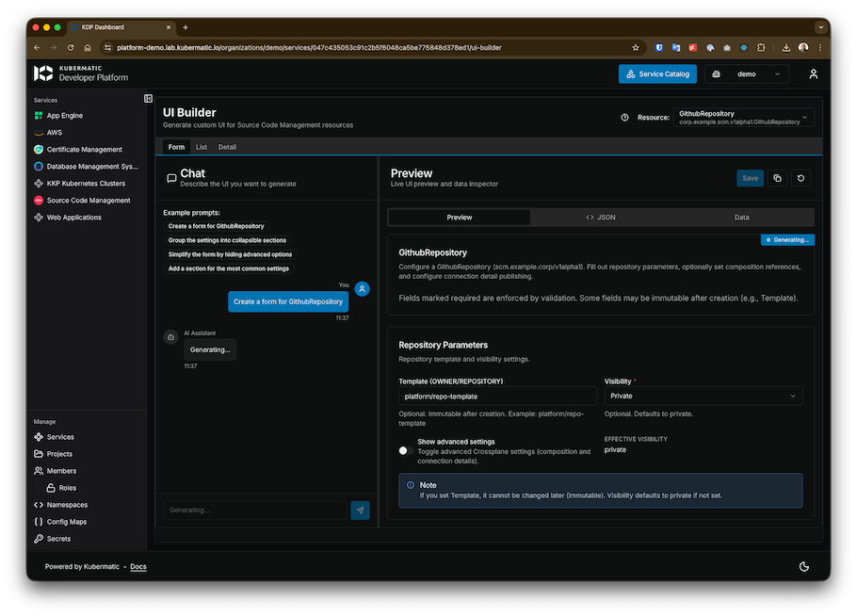Open the Service Catalog
The width and height of the screenshot is (857, 616).
(x=656, y=73)
